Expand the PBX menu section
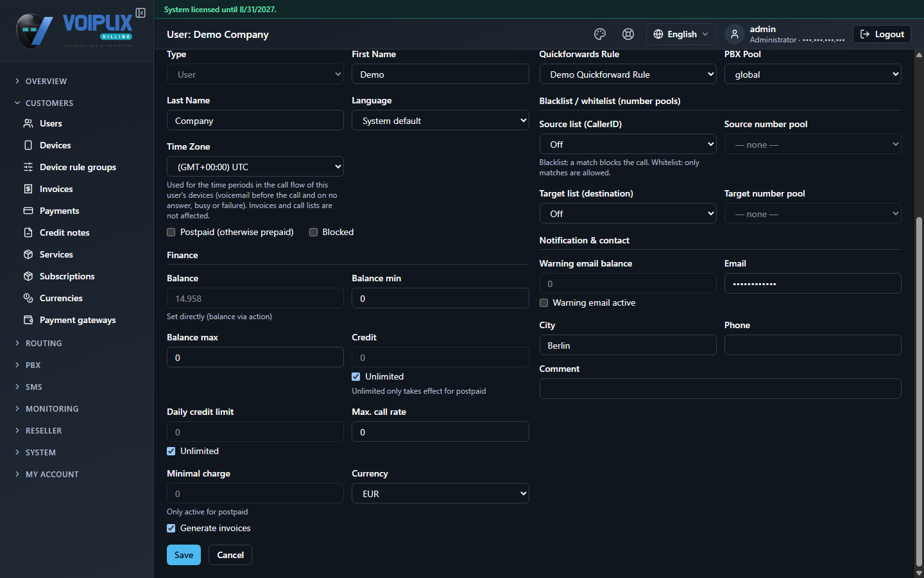924x578 pixels. (x=33, y=365)
